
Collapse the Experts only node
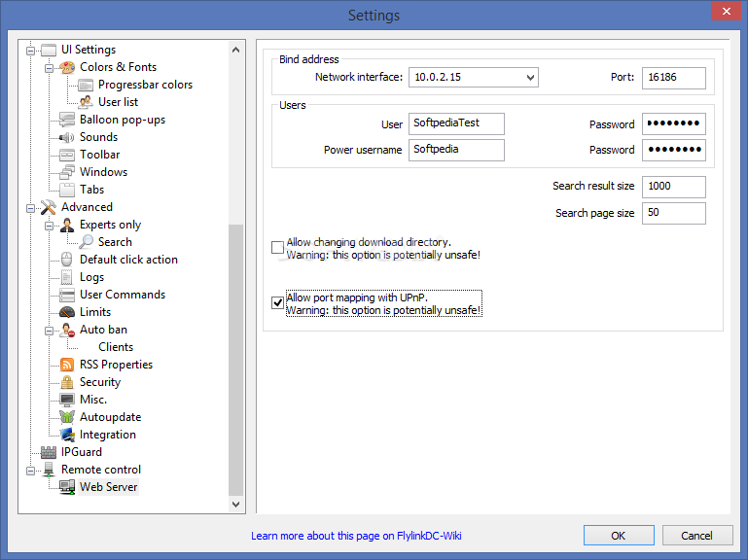(x=50, y=227)
